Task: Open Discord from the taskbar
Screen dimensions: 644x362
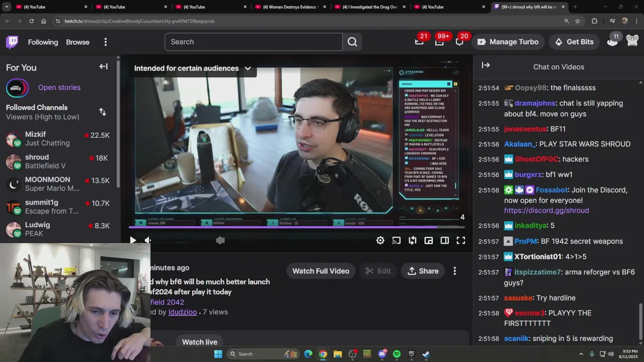Action: click(x=382, y=354)
